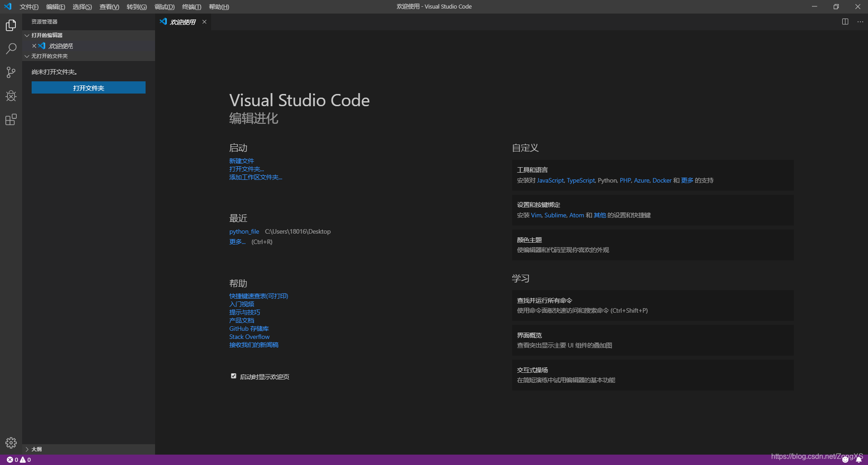Click the Docker support link
The image size is (868, 465).
662,180
